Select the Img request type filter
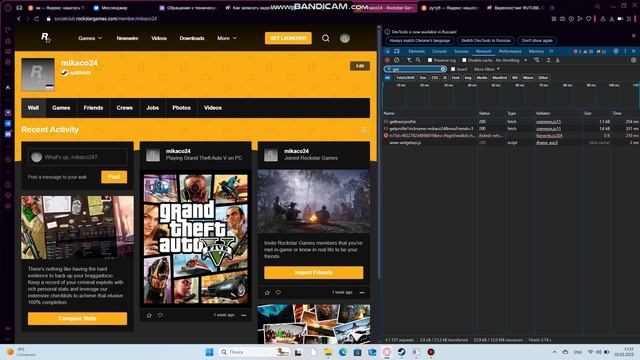Screen dimensions: 640x360 tap(468, 78)
